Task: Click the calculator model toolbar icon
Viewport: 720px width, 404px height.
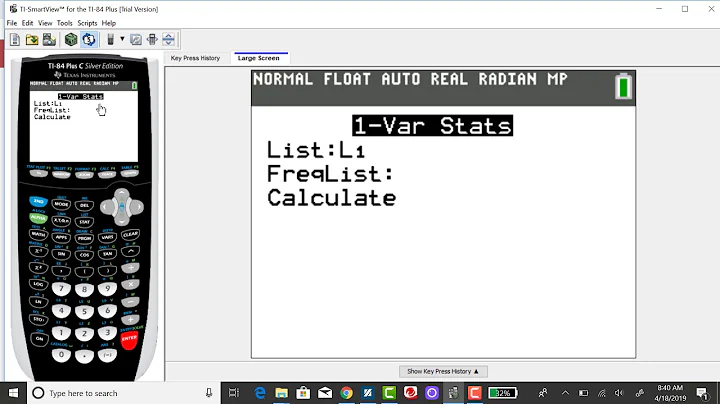Action: [x=110, y=40]
